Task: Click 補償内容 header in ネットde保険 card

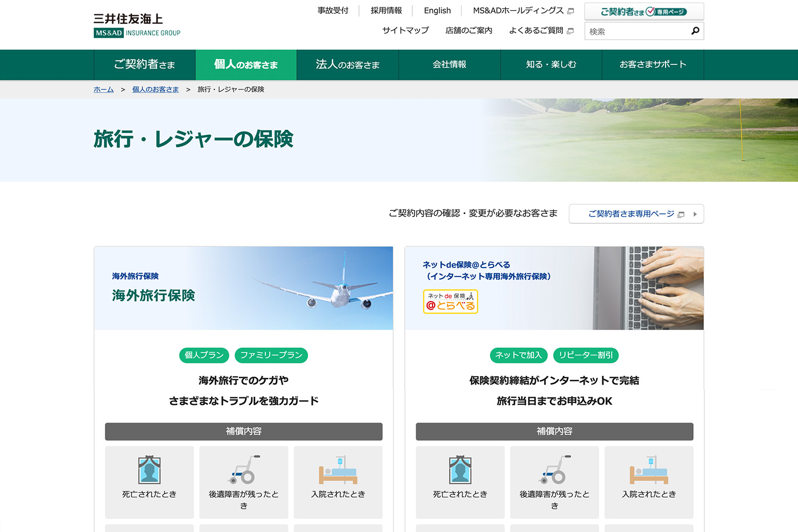Action: coord(554,431)
